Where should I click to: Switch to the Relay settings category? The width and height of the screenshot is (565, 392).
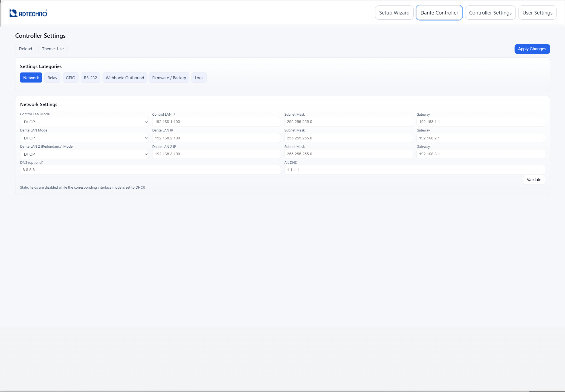[52, 78]
